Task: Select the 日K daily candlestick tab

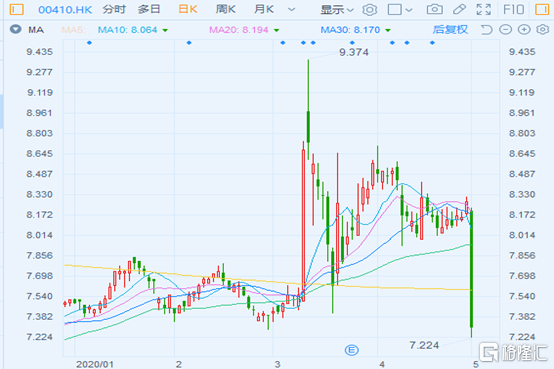Action: (x=188, y=10)
